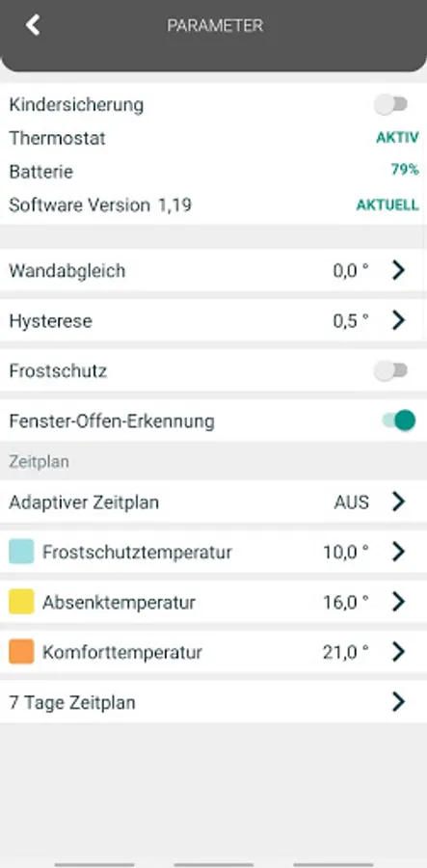Viewport: 427px width, 868px height.
Task: Tap the Absenktemperatur row chevron
Action: click(398, 602)
